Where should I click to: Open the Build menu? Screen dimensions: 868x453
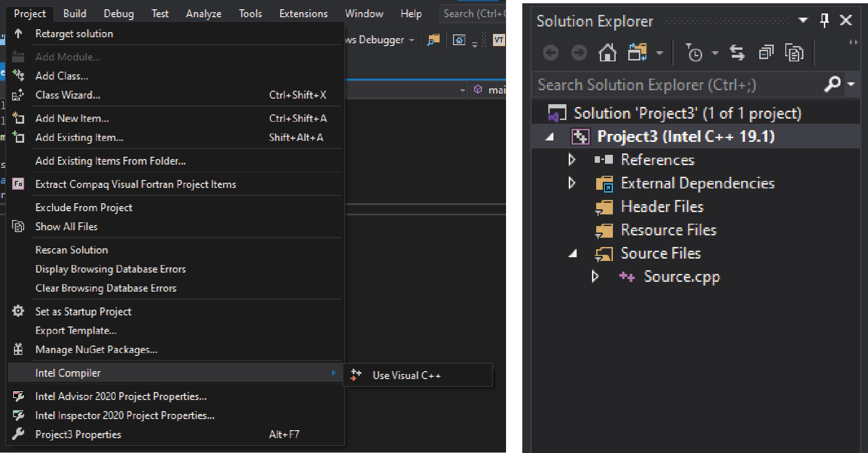[74, 13]
